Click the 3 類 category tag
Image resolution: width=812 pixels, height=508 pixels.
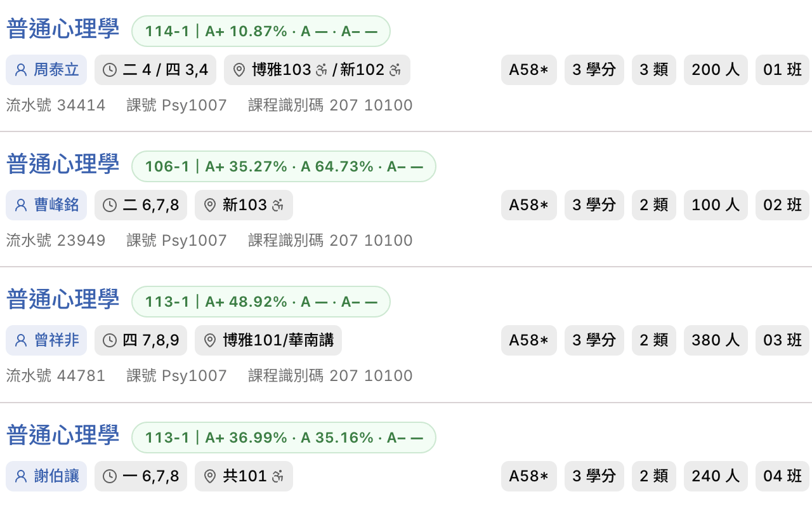tap(653, 70)
